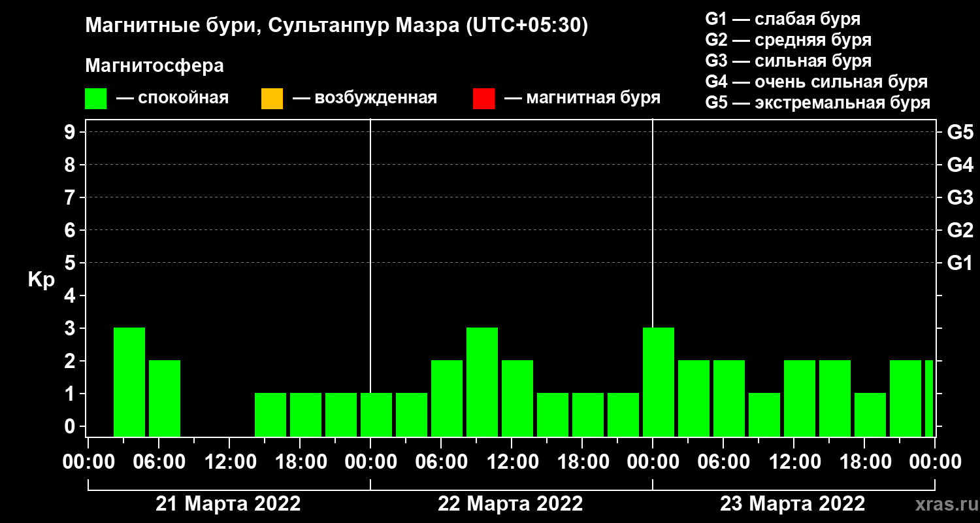Viewport: 980px width, 523px height.
Task: Click the '06:00' time label under 21 March
Action: pos(159,462)
